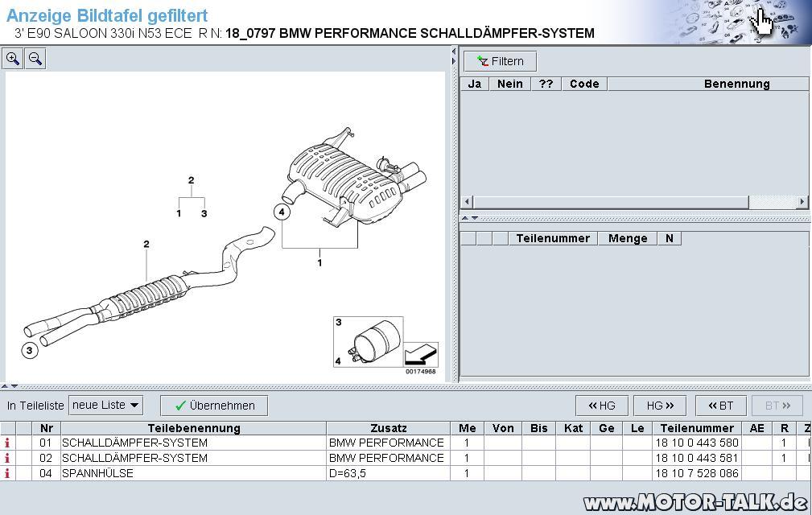Zoom out of the parts diagram

(x=35, y=59)
